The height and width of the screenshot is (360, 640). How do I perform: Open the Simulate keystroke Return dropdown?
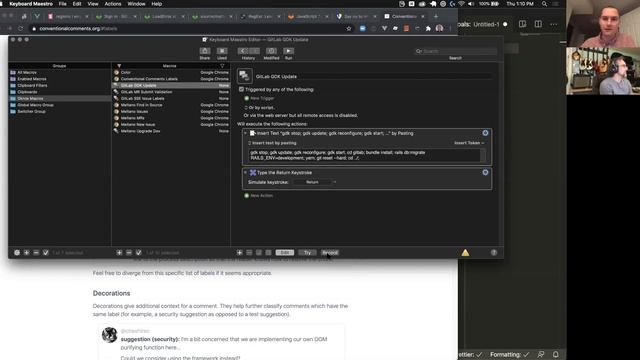315,182
